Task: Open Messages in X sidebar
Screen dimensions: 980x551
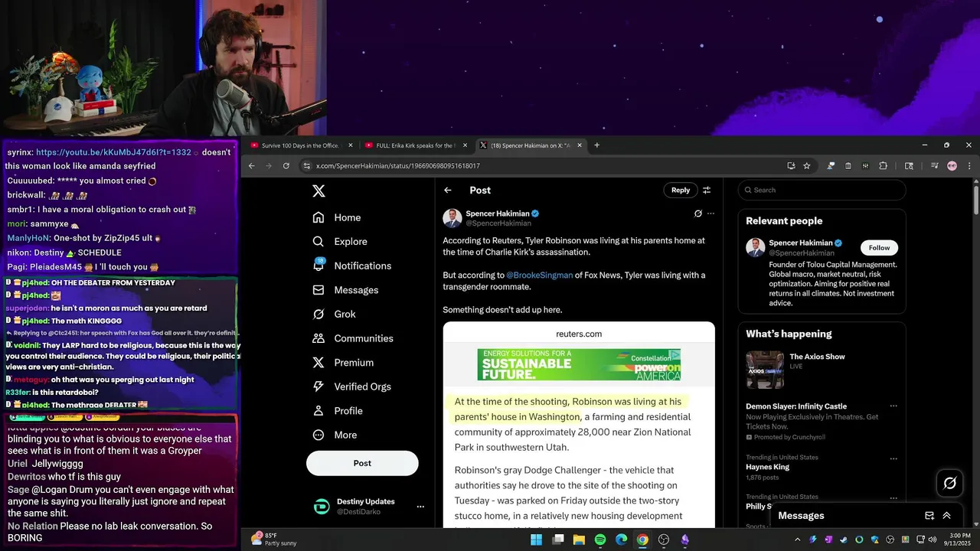Action: [x=346, y=290]
